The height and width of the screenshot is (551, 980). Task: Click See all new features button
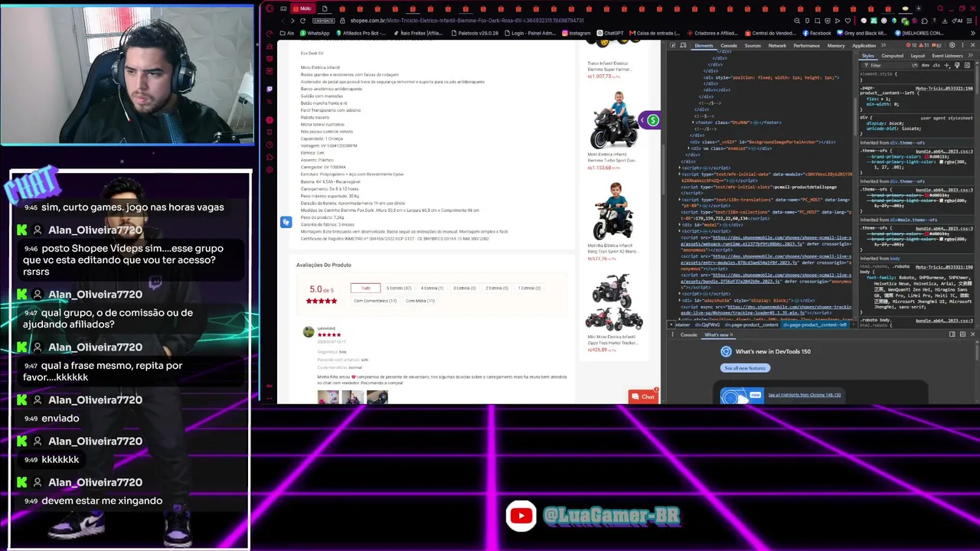[x=745, y=368]
